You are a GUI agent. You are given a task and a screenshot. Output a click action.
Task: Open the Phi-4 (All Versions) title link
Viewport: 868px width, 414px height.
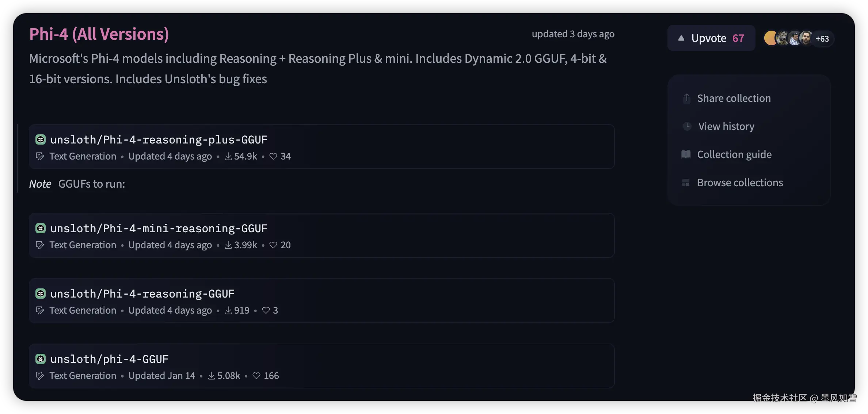click(x=99, y=34)
